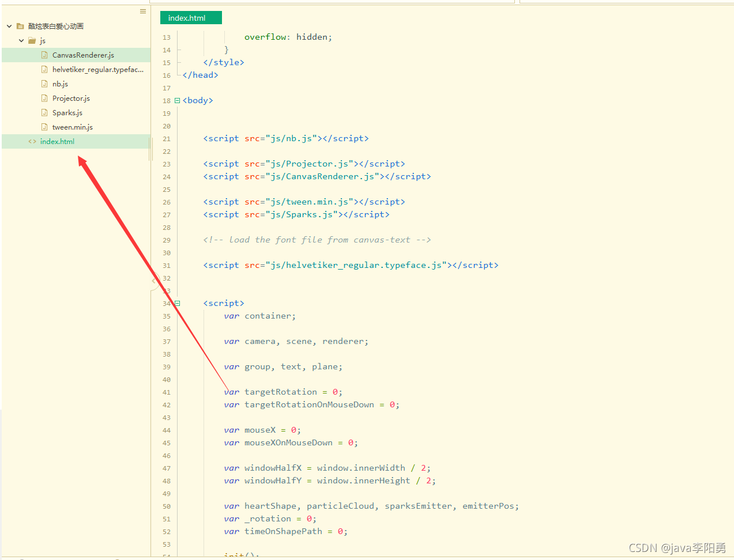The image size is (734, 560).
Task: Collapse the 酷炫表白爱心动画 project folder
Action: tap(9, 27)
